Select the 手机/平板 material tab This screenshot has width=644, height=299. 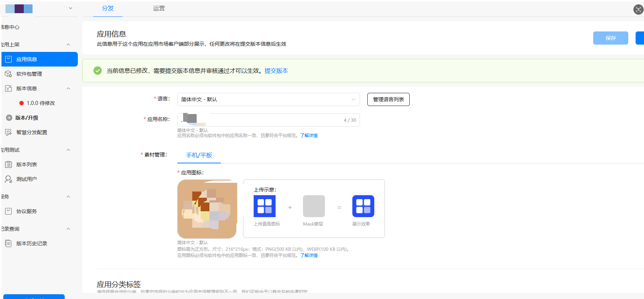pyautogui.click(x=199, y=155)
